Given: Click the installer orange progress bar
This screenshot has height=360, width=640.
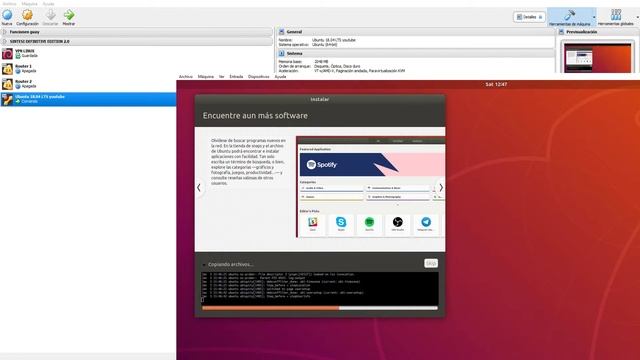Looking at the screenshot, I should [320, 308].
